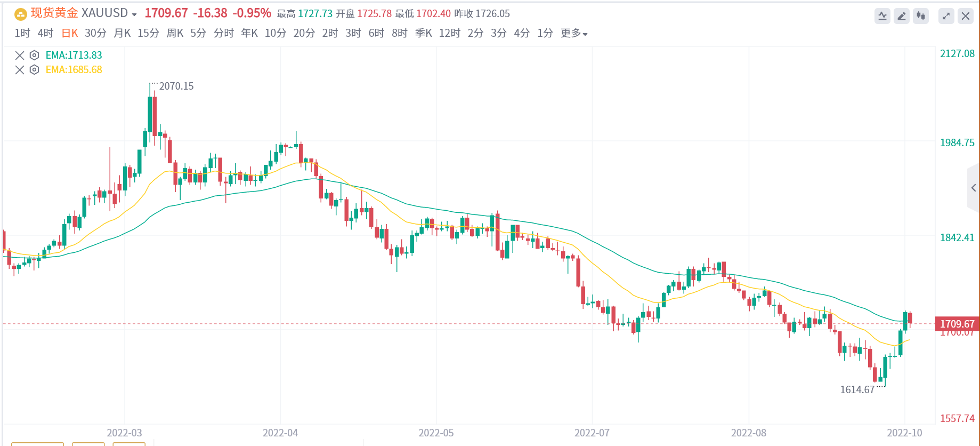The image size is (980, 446).
Task: Remove the yellow EMA 1685.68 indicator
Action: [20, 69]
